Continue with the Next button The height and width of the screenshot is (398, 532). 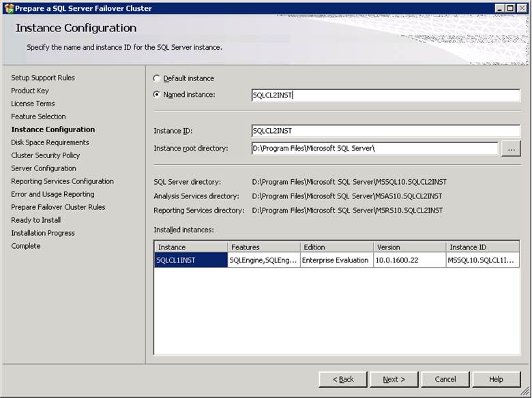point(394,380)
